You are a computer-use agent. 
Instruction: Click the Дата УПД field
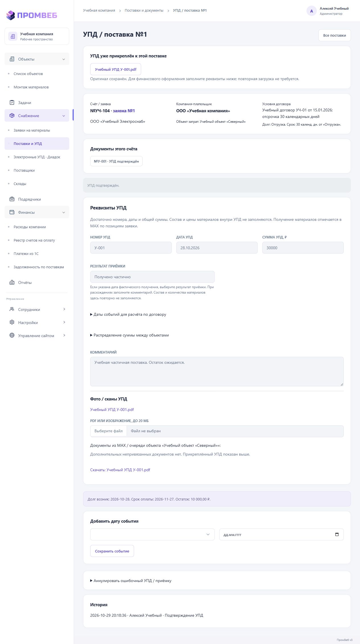(x=217, y=248)
